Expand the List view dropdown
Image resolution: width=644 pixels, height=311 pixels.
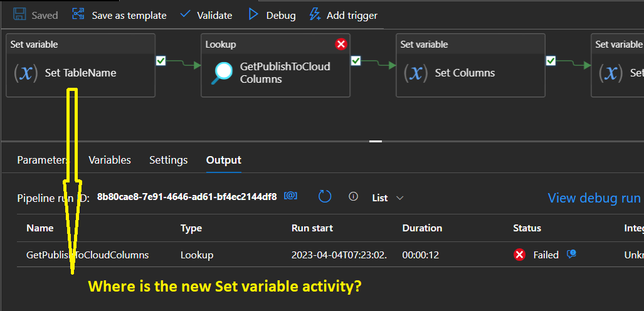388,198
